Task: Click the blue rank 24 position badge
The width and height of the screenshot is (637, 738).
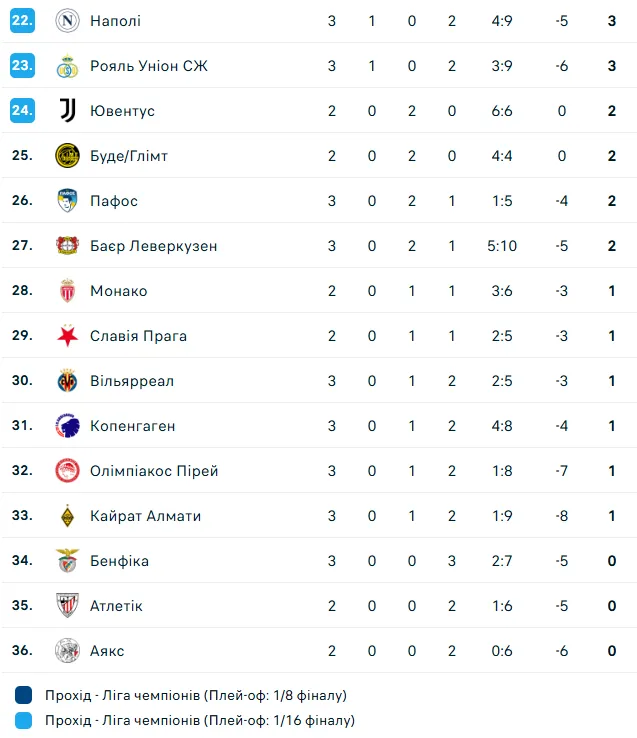Action: click(x=22, y=111)
